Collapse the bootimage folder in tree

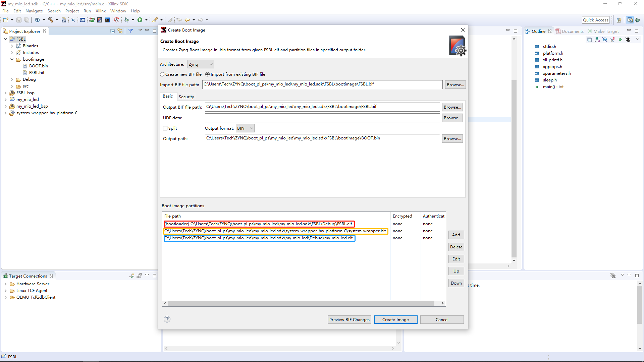point(12,59)
